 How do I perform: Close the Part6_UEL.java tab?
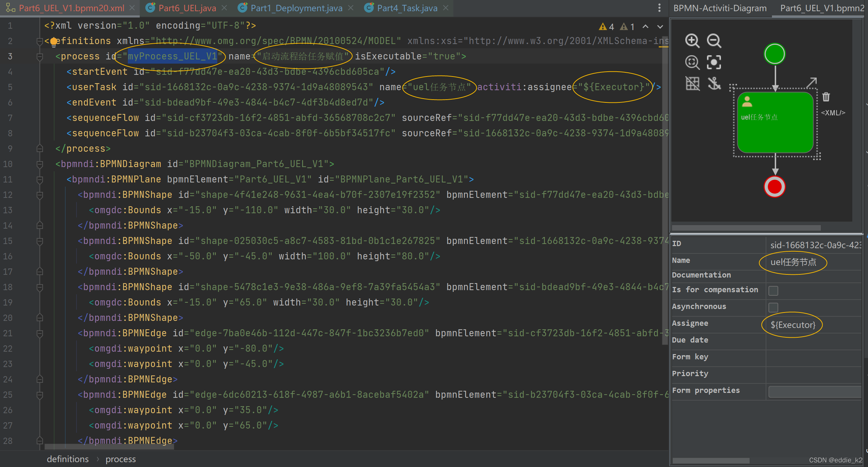pos(224,8)
